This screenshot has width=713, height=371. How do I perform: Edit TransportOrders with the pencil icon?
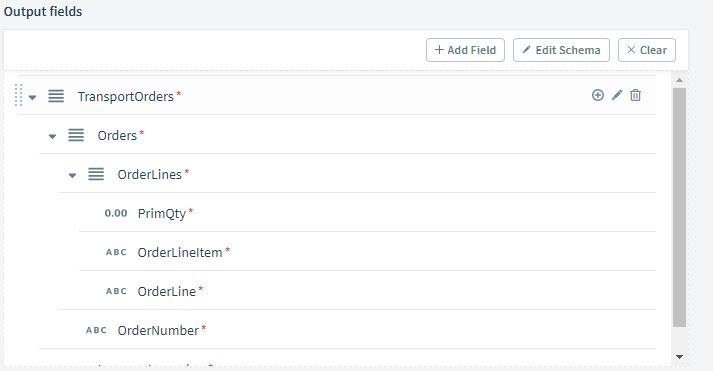617,95
